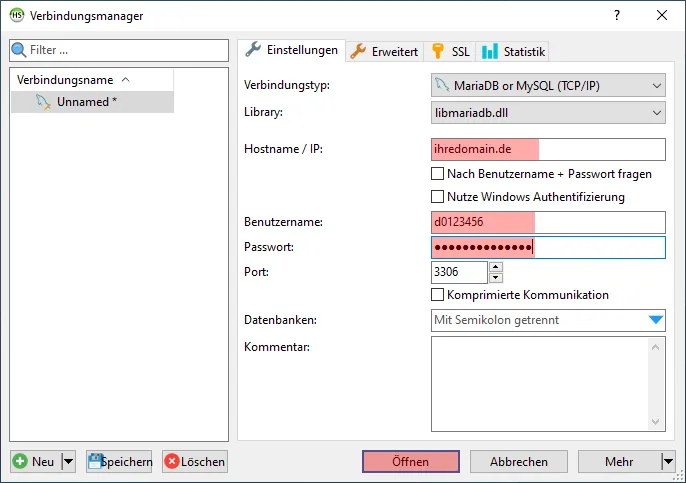Open the arrow menu next to Mehr
The width and height of the screenshot is (686, 483).
(x=668, y=461)
